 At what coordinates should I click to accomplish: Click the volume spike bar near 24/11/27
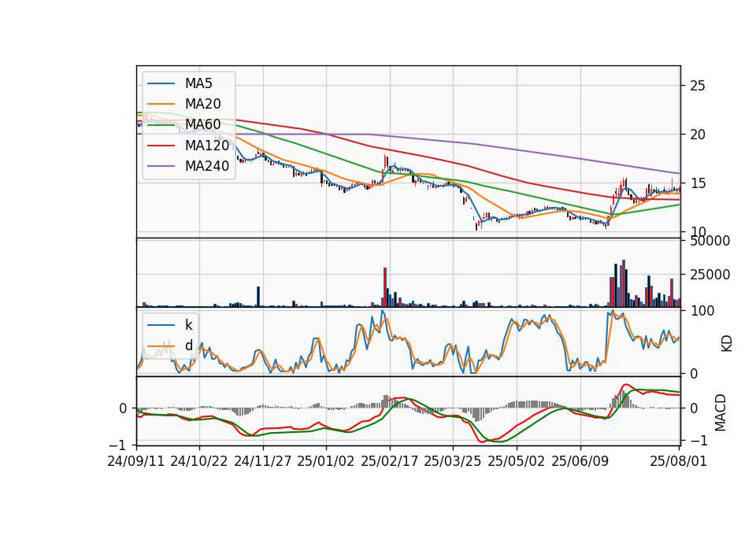click(x=258, y=297)
